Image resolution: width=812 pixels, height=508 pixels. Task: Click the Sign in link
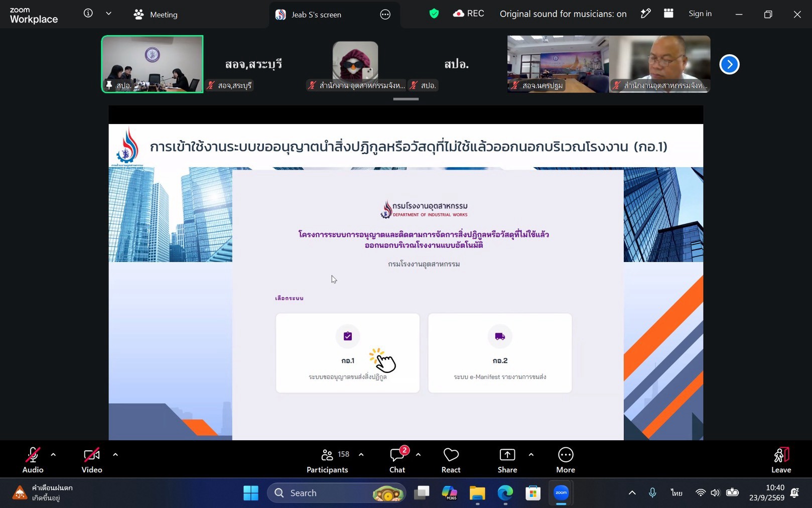[700, 14]
